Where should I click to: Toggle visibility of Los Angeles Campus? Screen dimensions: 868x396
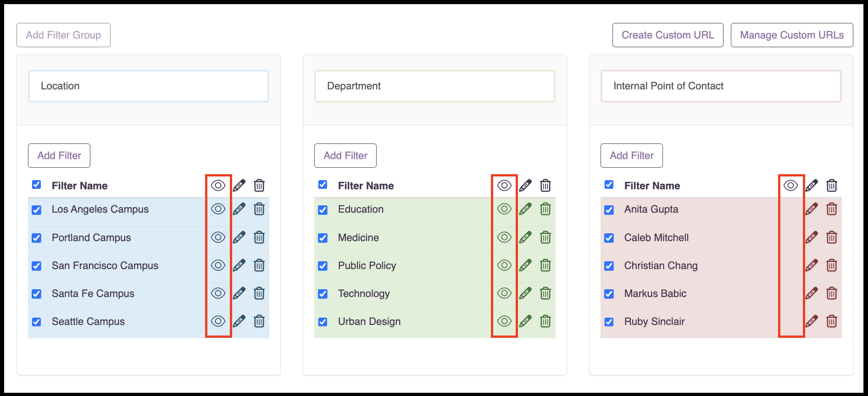[x=218, y=209]
